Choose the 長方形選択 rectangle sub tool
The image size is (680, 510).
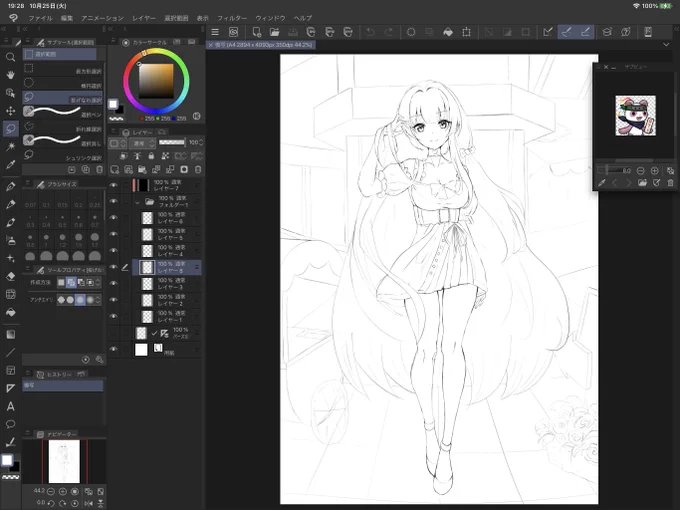(x=63, y=69)
